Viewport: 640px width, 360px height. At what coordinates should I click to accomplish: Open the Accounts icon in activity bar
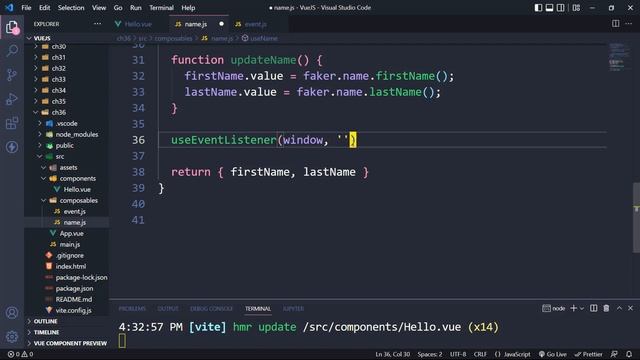coord(12,313)
